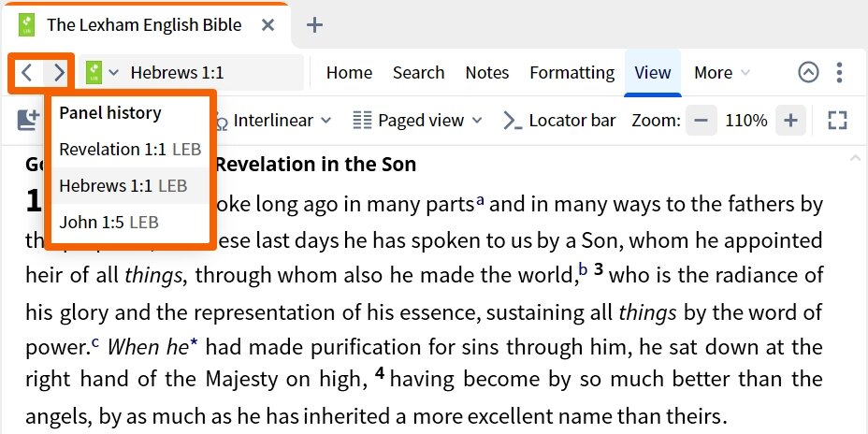Close The Lexham English Bible tab
Viewport: 868px width, 434px height.
click(x=268, y=25)
